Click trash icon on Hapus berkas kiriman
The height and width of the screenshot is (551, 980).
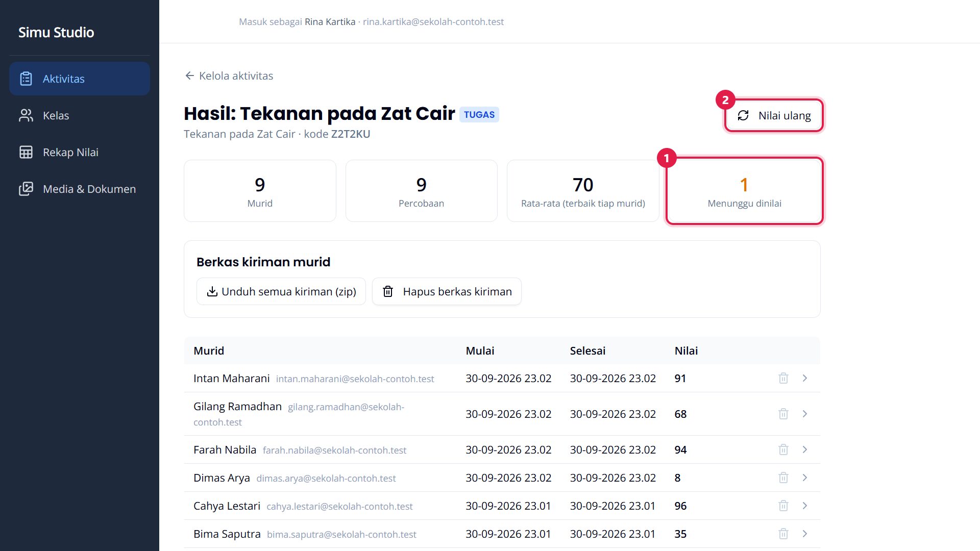[x=388, y=291]
